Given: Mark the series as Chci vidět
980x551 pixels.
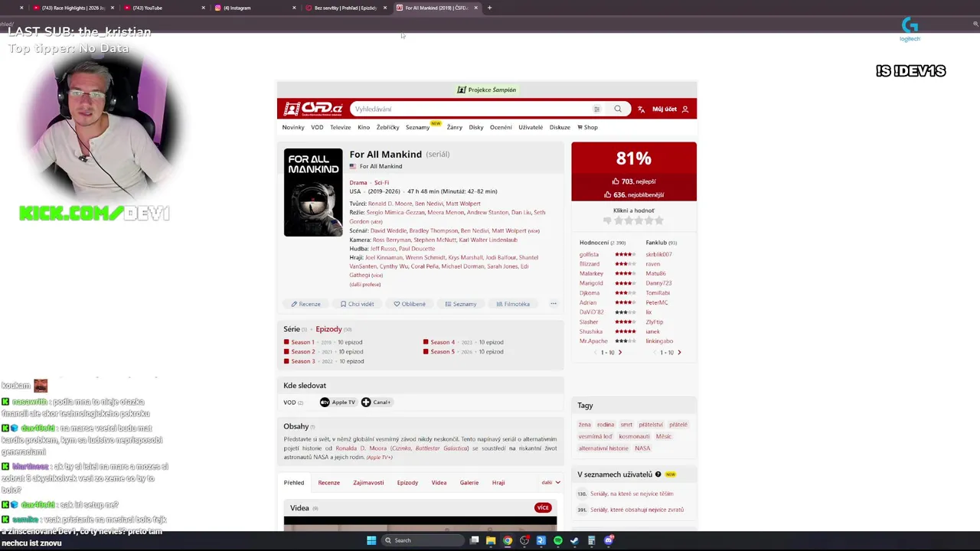Looking at the screenshot, I should (x=357, y=304).
